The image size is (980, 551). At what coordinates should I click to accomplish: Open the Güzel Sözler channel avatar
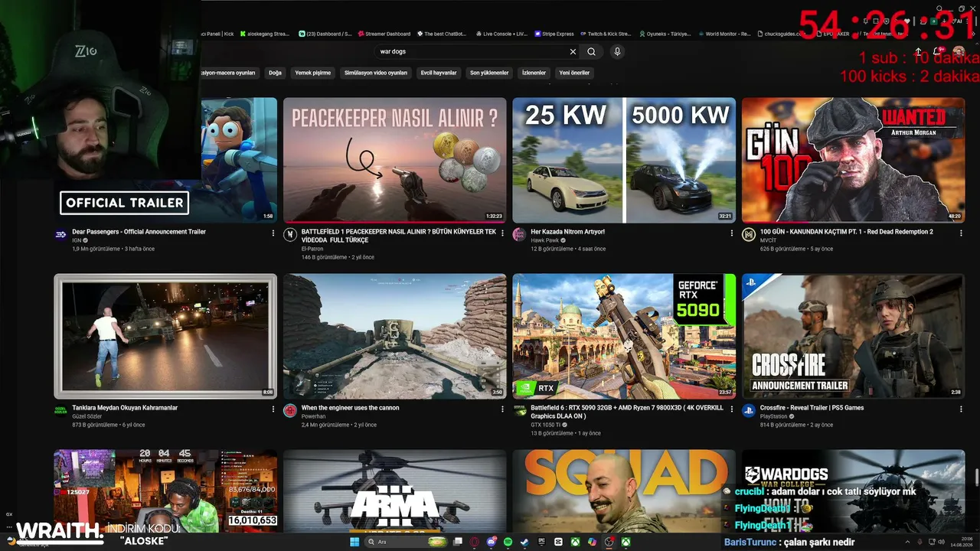click(61, 410)
